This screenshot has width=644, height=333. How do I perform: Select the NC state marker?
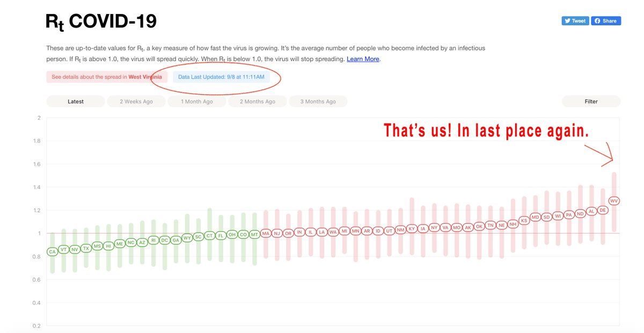coord(131,242)
